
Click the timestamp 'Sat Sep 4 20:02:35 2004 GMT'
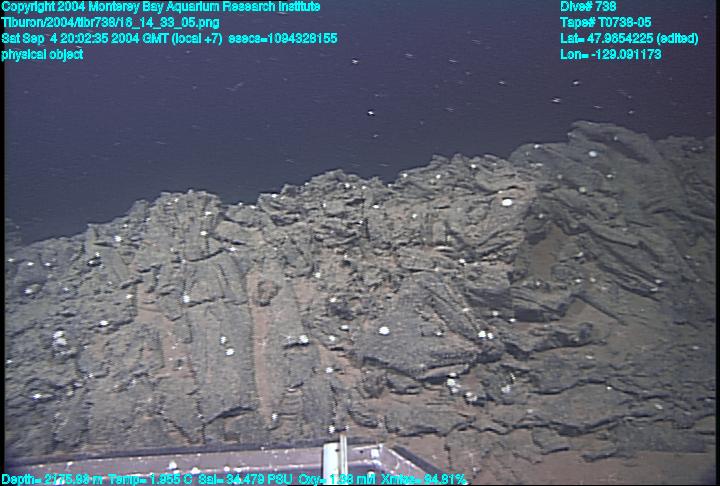tap(85, 38)
